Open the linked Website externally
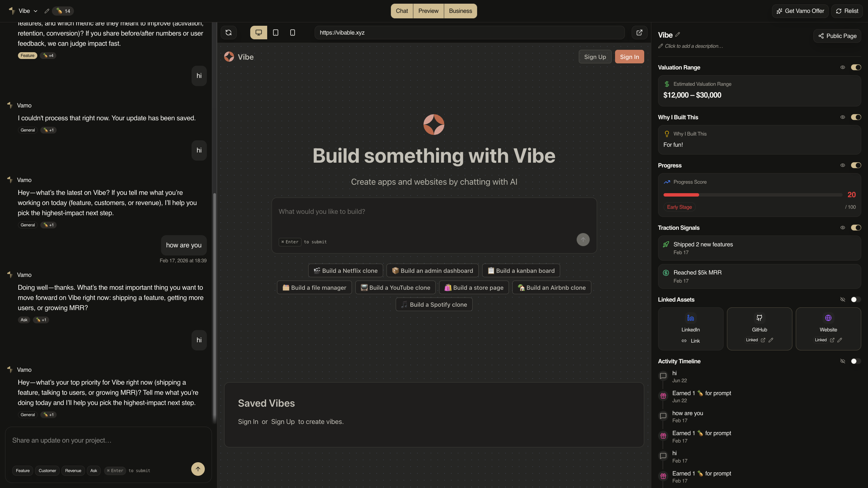Screen dimensions: 868x488 (832, 340)
